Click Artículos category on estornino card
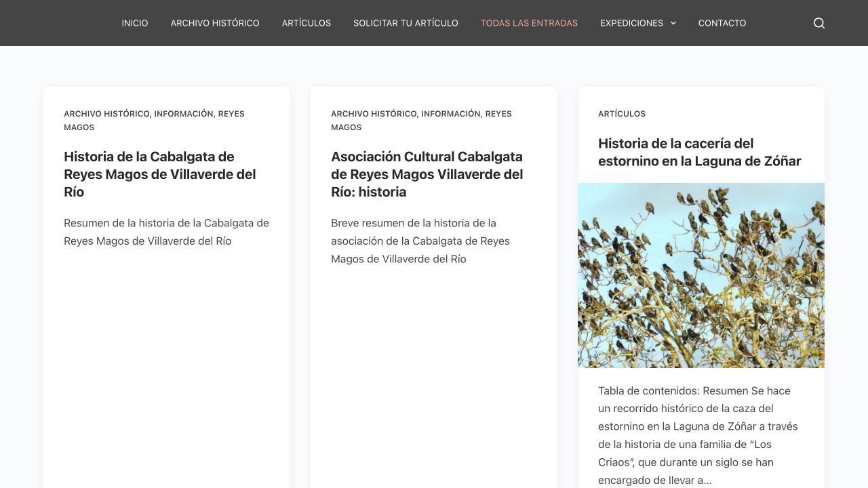 coord(622,114)
